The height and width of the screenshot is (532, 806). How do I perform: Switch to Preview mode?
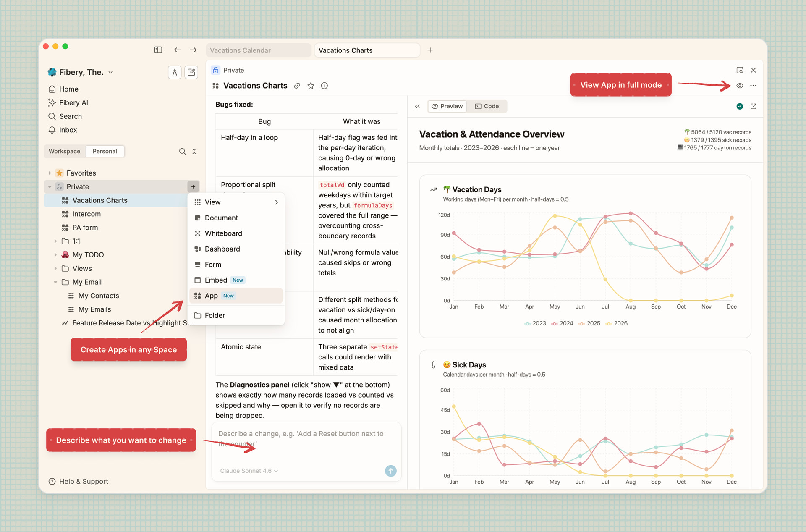(447, 106)
